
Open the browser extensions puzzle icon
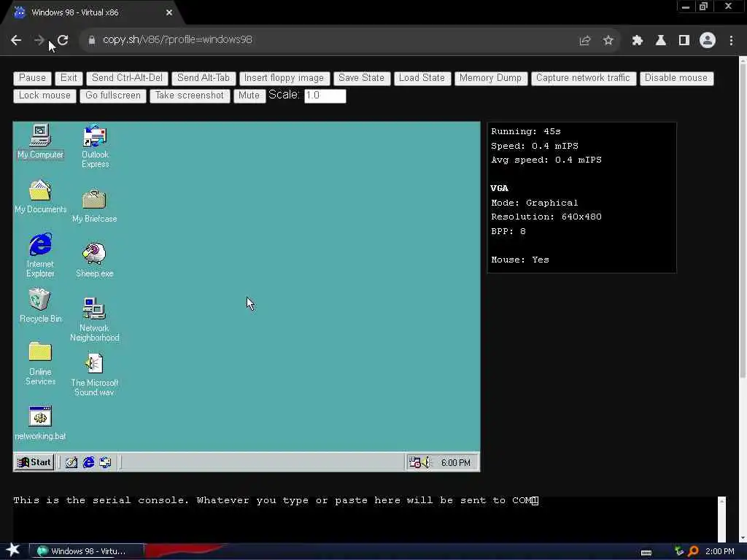pyautogui.click(x=638, y=41)
